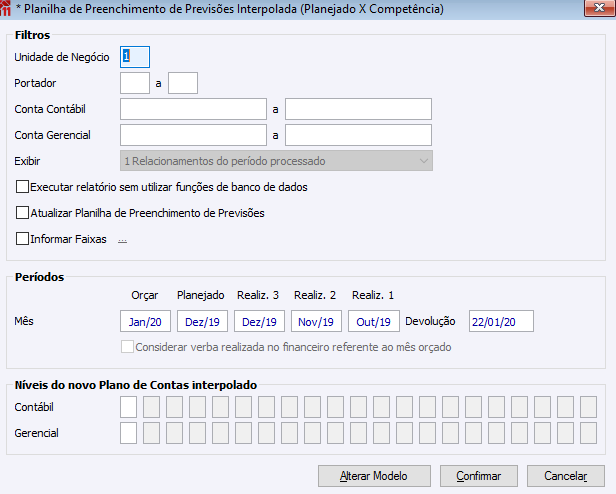
Task: Click the first Portador field
Action: 135,83
